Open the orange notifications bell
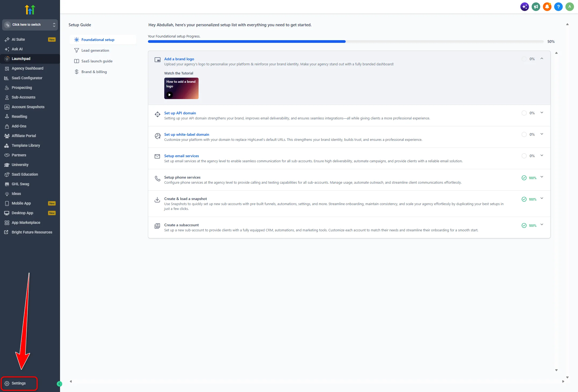 click(x=547, y=7)
